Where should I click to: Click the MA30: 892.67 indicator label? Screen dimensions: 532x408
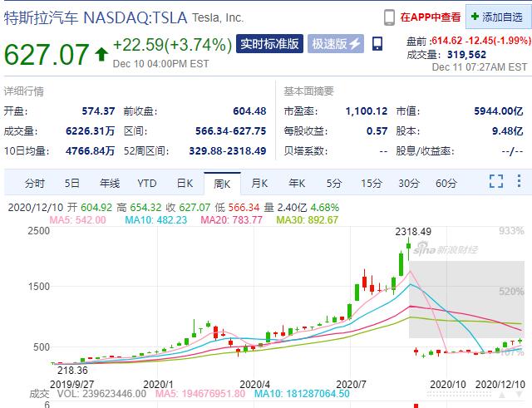[x=308, y=219]
